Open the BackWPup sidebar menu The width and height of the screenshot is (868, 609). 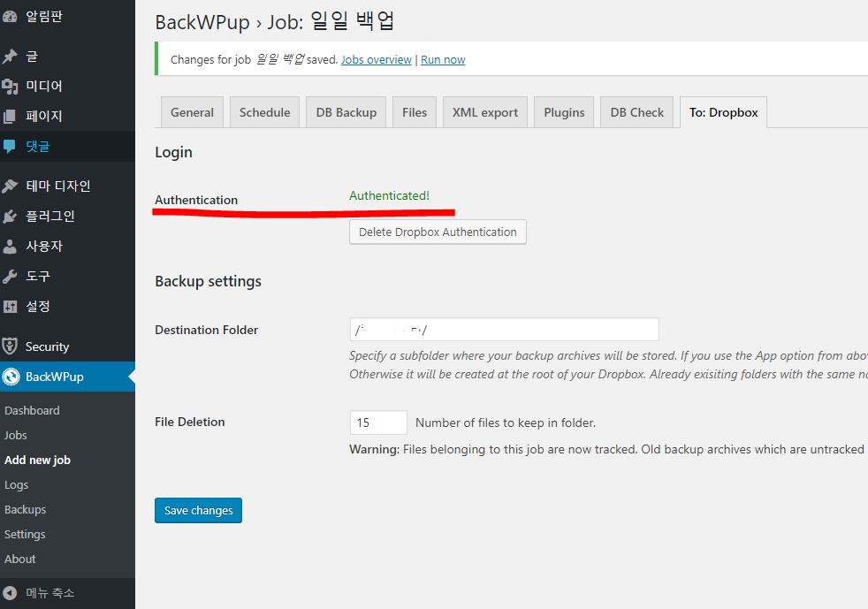[x=67, y=377]
